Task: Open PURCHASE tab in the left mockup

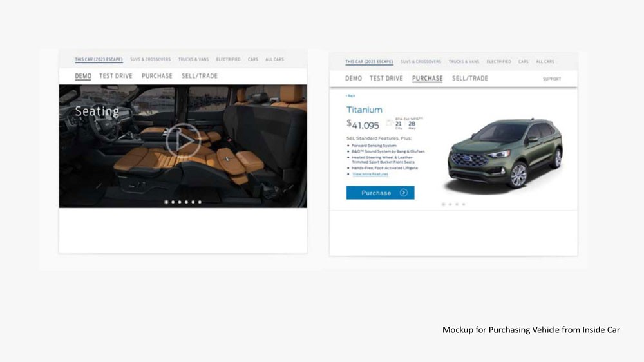Action: pyautogui.click(x=157, y=76)
